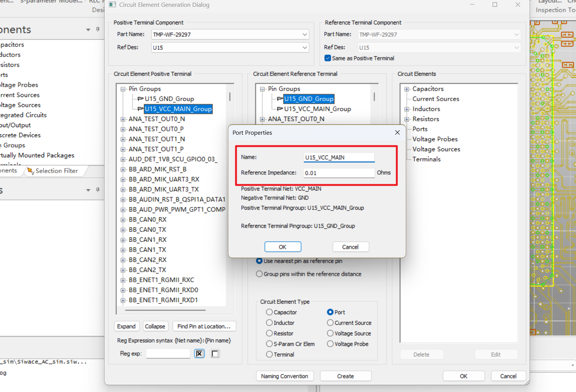Click the horizontal scrollbar under Positive Terminal tree
This screenshot has width=576, height=392.
(x=165, y=310)
